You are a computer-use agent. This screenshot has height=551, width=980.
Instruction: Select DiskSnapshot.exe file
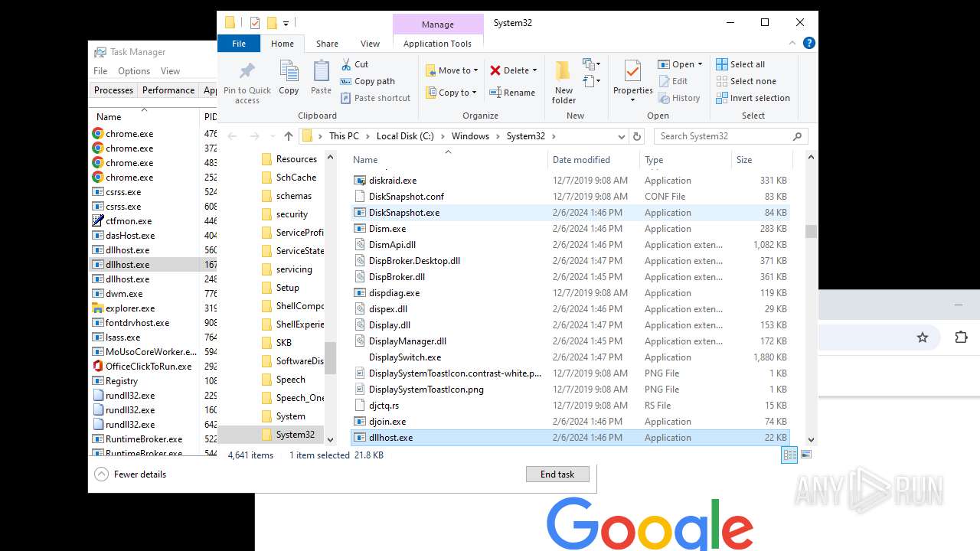click(x=570, y=213)
